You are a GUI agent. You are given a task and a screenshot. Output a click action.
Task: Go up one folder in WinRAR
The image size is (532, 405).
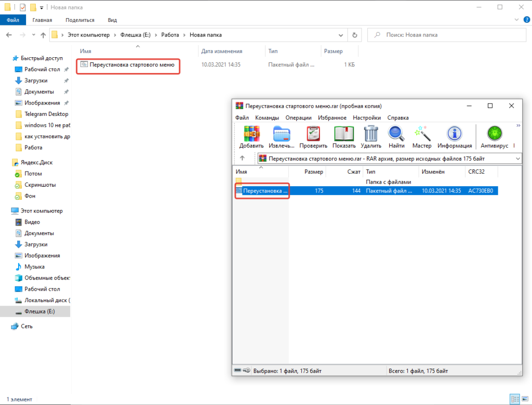tap(242, 159)
